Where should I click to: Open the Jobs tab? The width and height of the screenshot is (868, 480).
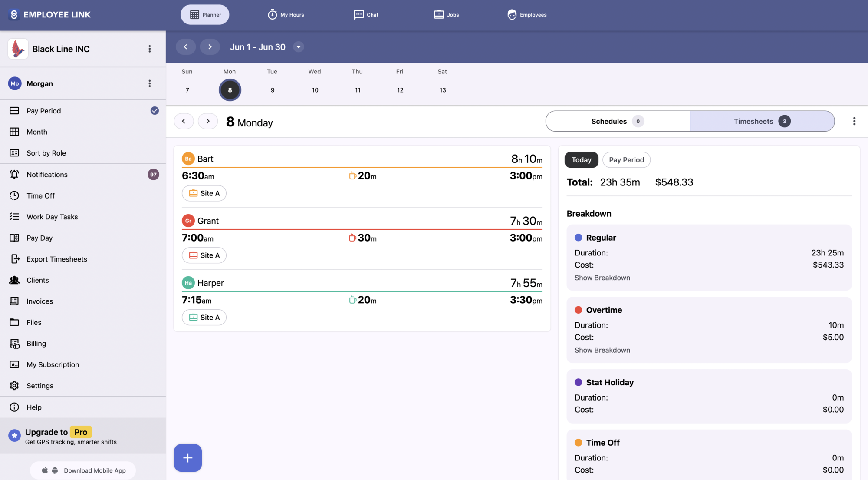point(446,15)
